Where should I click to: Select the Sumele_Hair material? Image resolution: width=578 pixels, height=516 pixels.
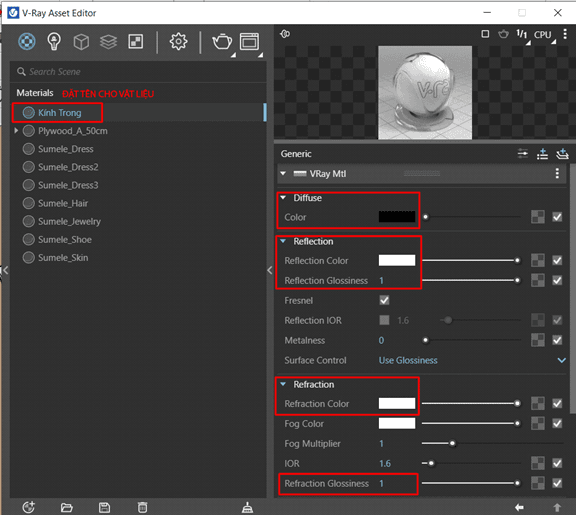138,203
